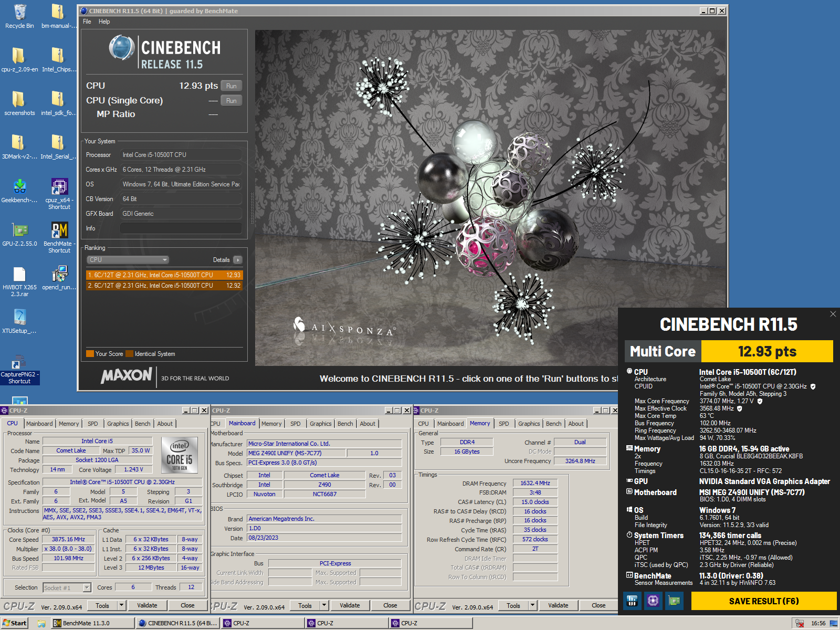Close the BenchMate result overlay with the X
The image size is (840, 630).
tap(833, 314)
